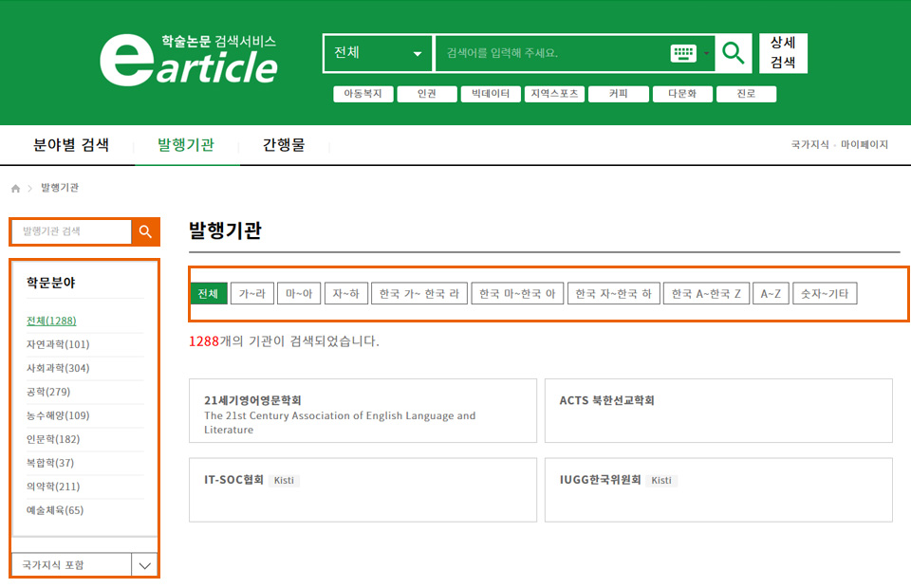Viewport: 911px width, 588px height.
Task: Select the 마~아 filter tab
Action: click(x=299, y=294)
